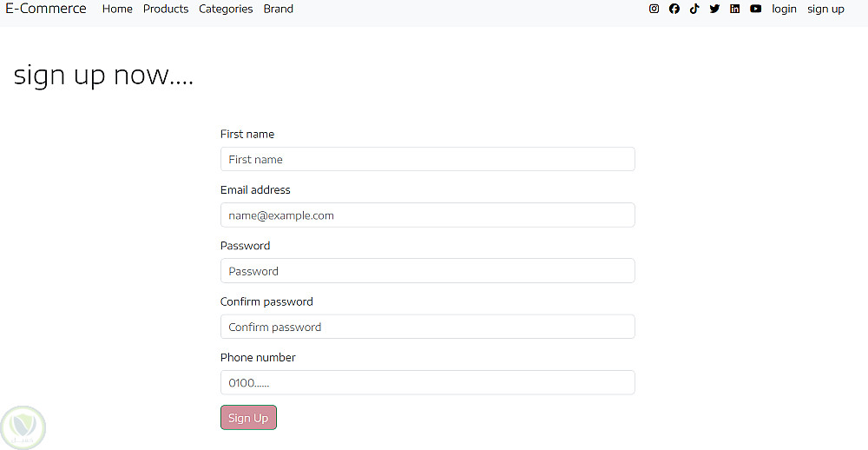Click the Confirm password field
The width and height of the screenshot is (868, 450).
click(427, 327)
